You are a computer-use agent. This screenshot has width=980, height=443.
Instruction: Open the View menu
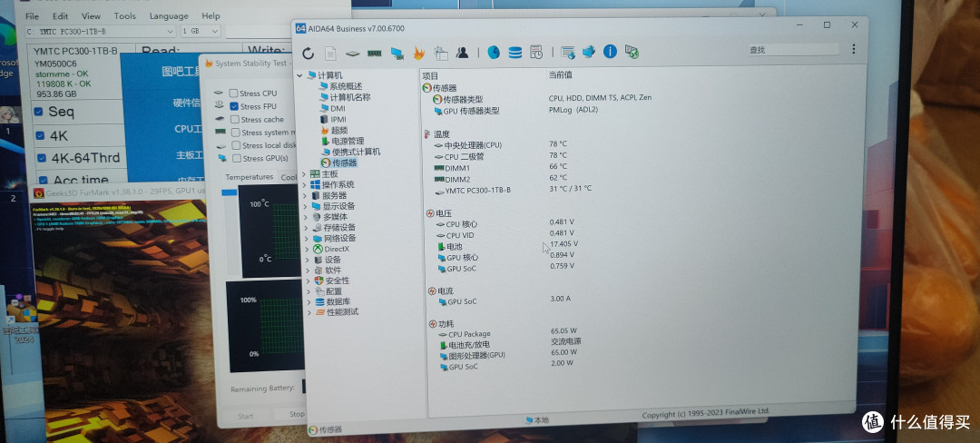click(x=91, y=16)
